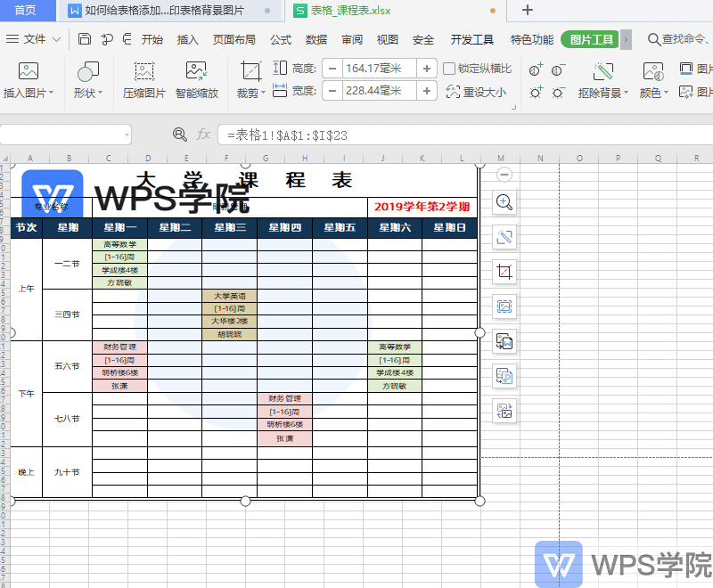Viewport: 713px width, 588px height.
Task: Decrease brightness with sun minus icon
Action: 558,93
